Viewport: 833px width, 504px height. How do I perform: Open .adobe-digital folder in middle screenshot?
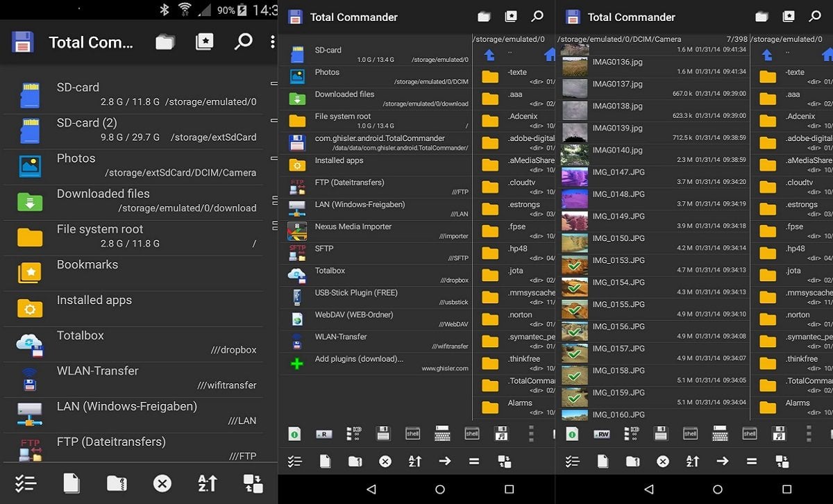pyautogui.click(x=514, y=142)
